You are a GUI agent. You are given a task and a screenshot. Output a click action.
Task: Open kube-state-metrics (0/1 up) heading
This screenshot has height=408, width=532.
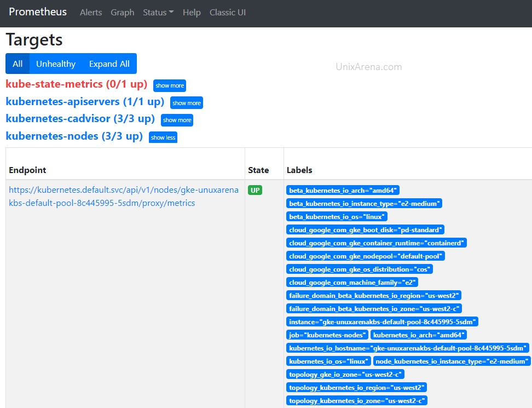pos(76,84)
